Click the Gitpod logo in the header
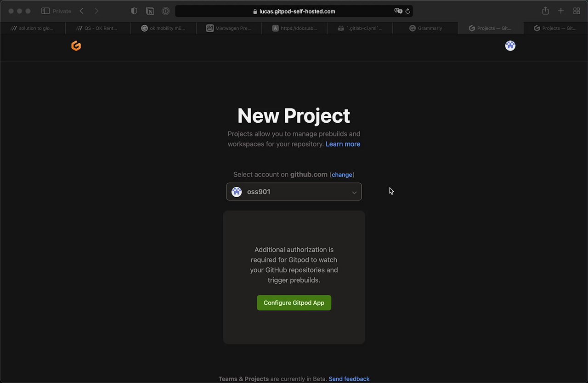Image resolution: width=588 pixels, height=383 pixels. pyautogui.click(x=76, y=46)
